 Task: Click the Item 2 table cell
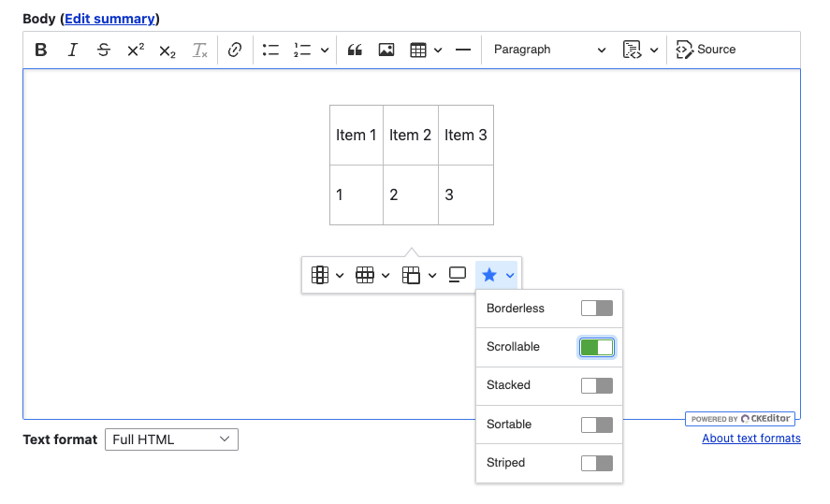point(410,136)
